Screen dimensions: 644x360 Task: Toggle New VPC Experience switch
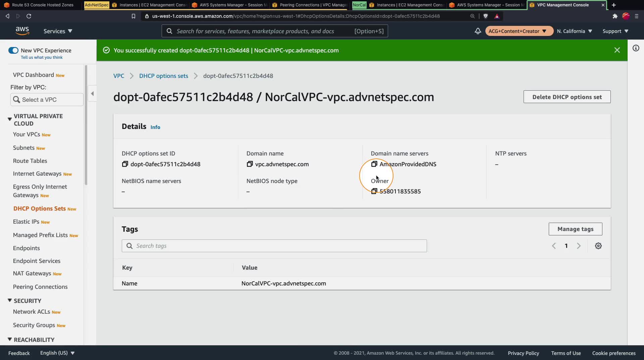tap(13, 50)
